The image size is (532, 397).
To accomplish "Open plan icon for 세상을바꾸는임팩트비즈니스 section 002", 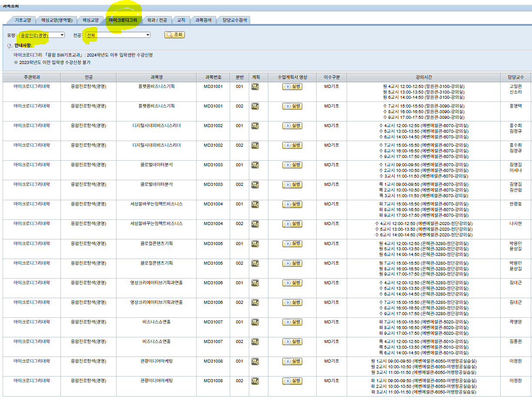I will click(255, 224).
